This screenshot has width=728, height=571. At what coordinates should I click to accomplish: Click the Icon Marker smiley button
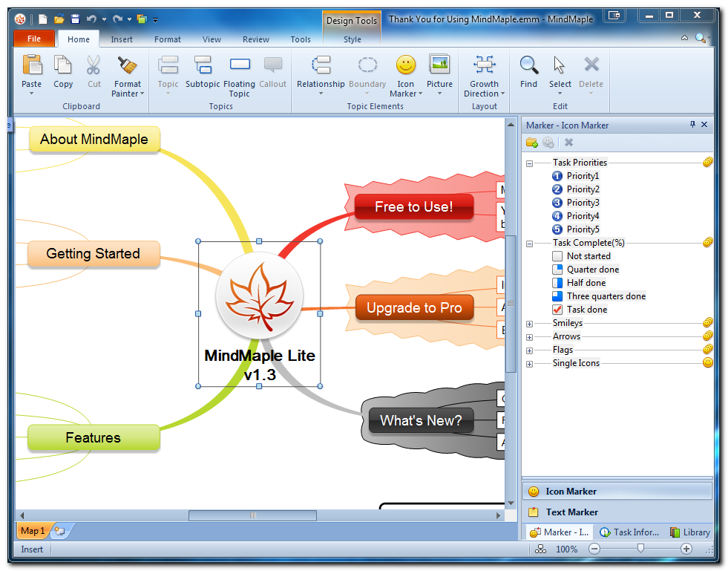[405, 65]
